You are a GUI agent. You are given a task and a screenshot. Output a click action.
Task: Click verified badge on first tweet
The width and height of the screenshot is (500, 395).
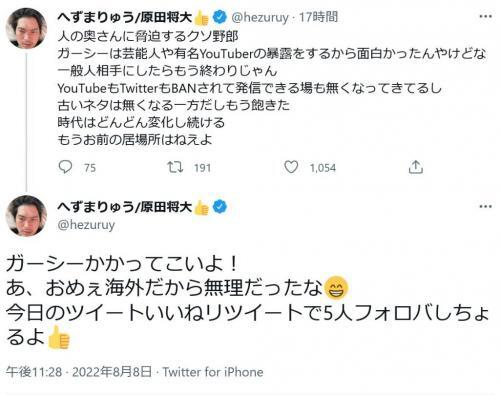point(220,17)
